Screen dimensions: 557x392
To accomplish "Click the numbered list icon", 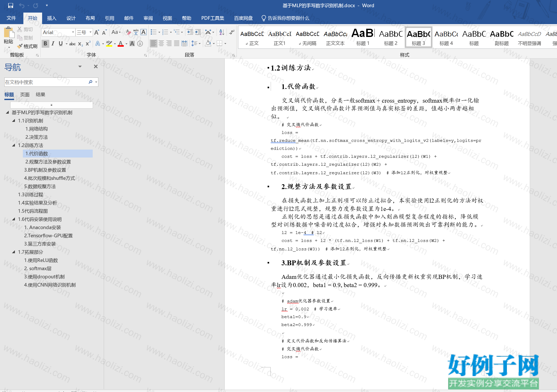I will point(165,32).
